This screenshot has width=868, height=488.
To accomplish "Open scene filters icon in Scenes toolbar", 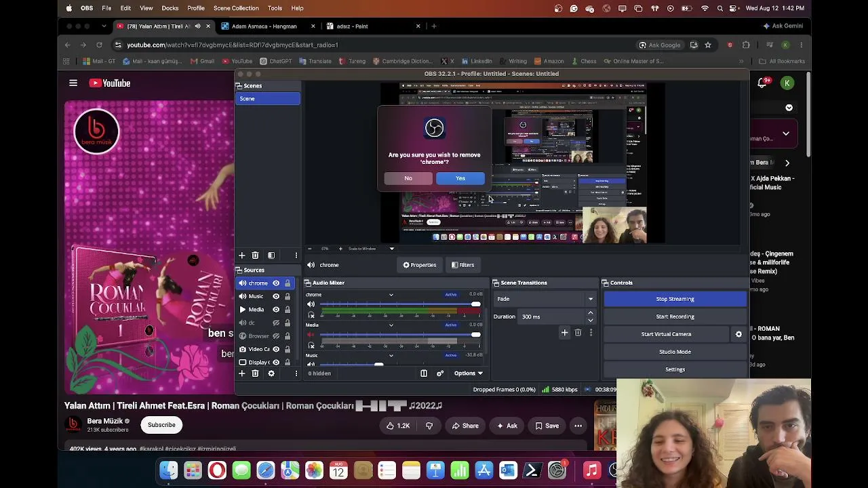I will (271, 256).
